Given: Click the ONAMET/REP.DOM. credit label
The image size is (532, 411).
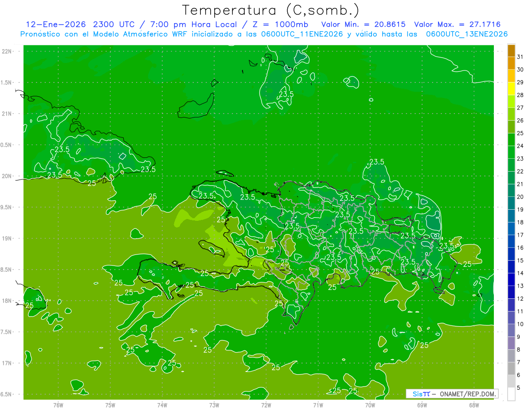Looking at the screenshot, I should tap(468, 394).
